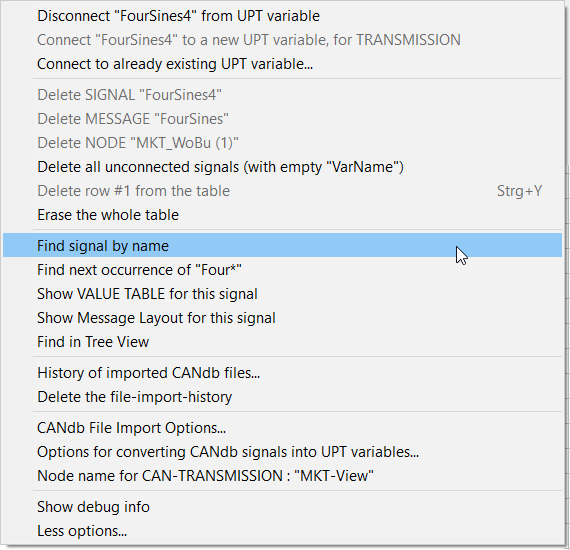Screen dimensions: 570x550
Task: Select Find in Tree View
Action: click(282, 342)
